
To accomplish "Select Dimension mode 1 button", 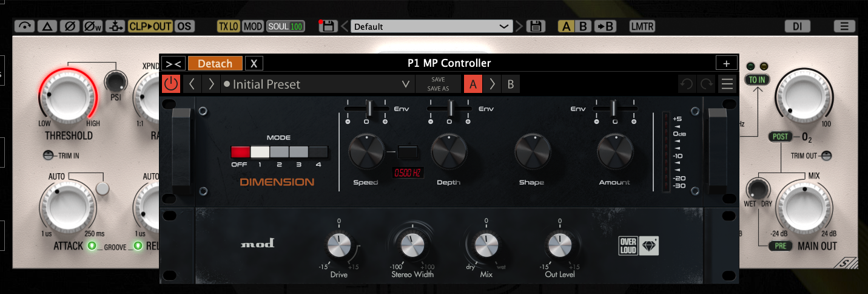I will tap(260, 152).
